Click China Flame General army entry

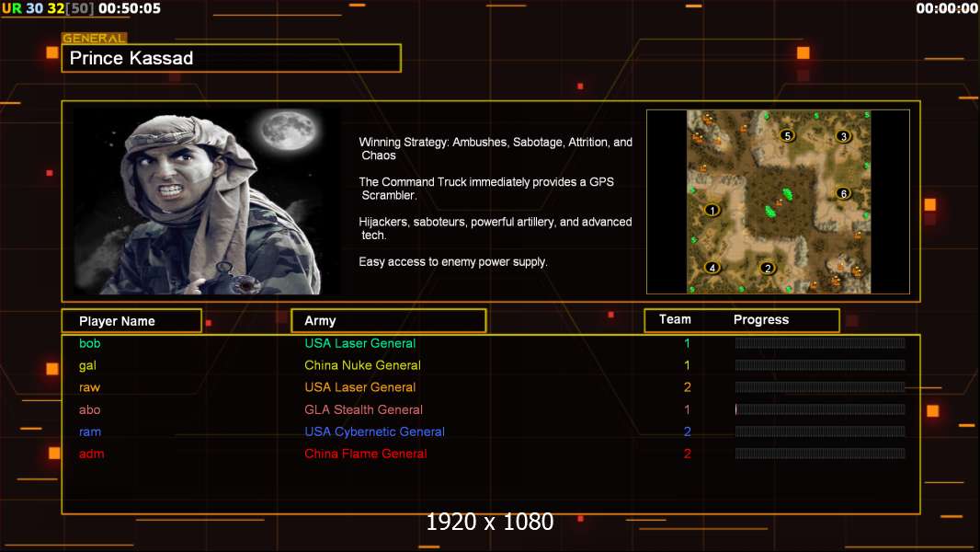coord(366,454)
